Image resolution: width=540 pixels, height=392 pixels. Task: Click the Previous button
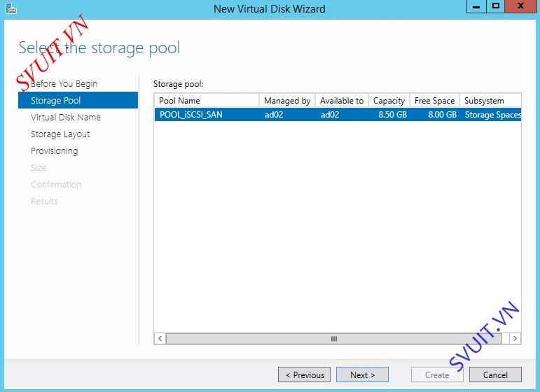tap(305, 374)
